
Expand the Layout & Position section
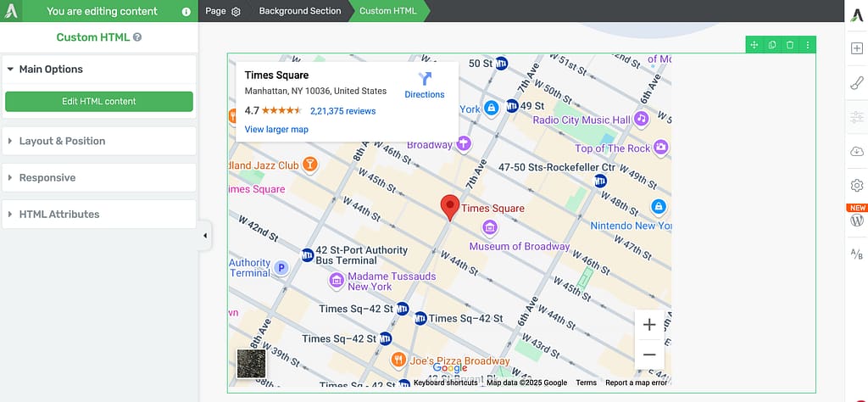[x=99, y=141]
